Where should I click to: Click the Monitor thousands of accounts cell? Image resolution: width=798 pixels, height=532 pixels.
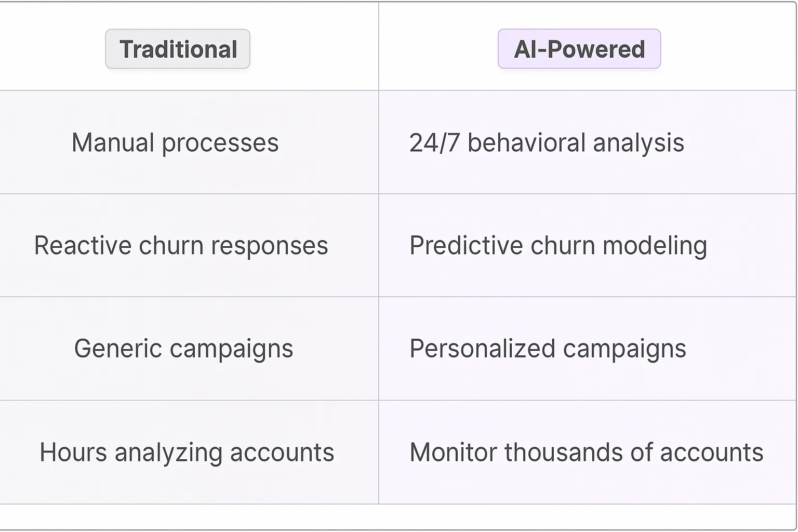[x=586, y=453]
